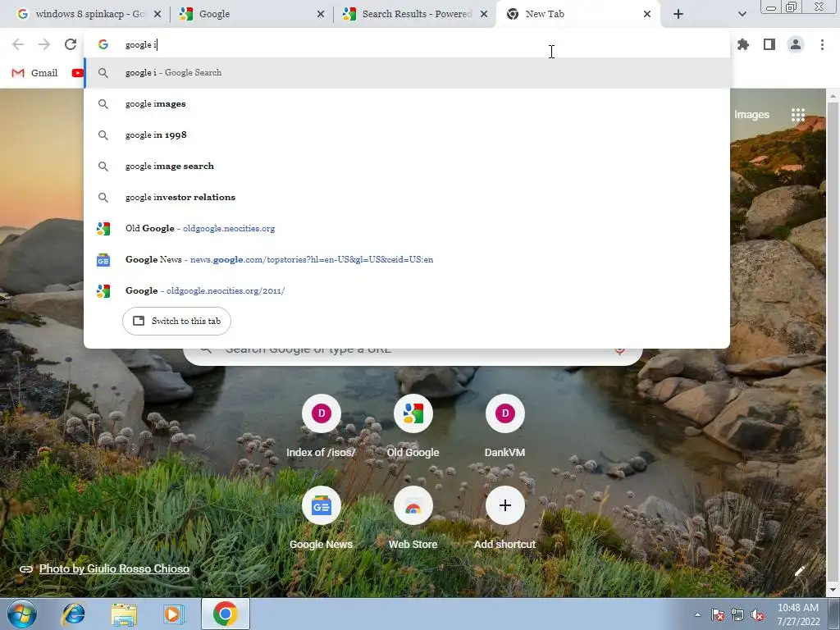Open the Web Store shortcut tile

[x=413, y=518]
